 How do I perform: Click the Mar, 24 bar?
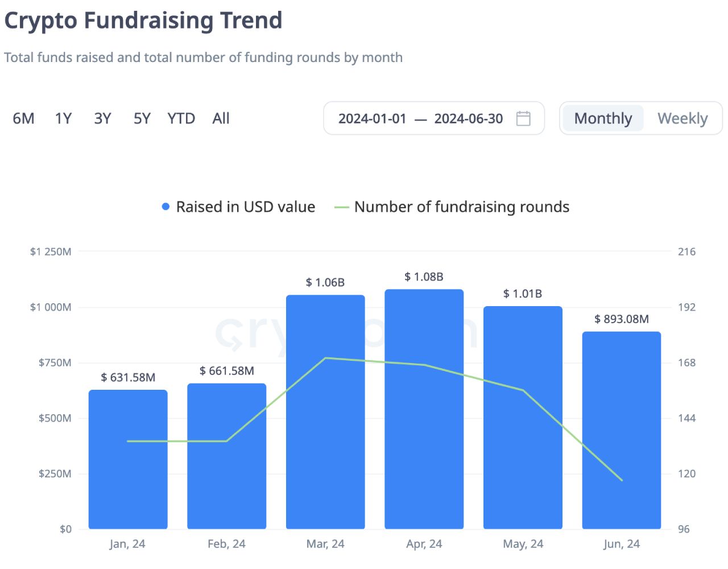coord(325,412)
